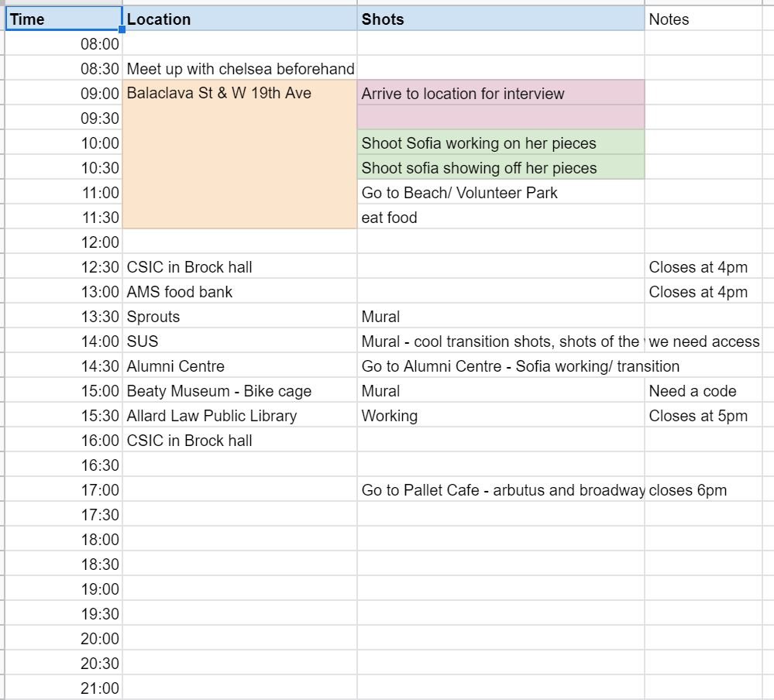Click the Go to Pallet Cafe cell
Screen dimensions: 774x700
point(501,490)
